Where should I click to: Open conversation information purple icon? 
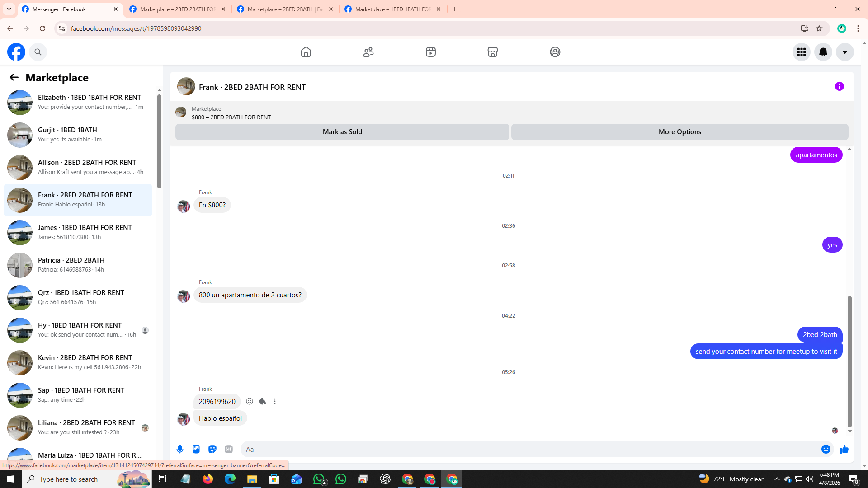[839, 86]
